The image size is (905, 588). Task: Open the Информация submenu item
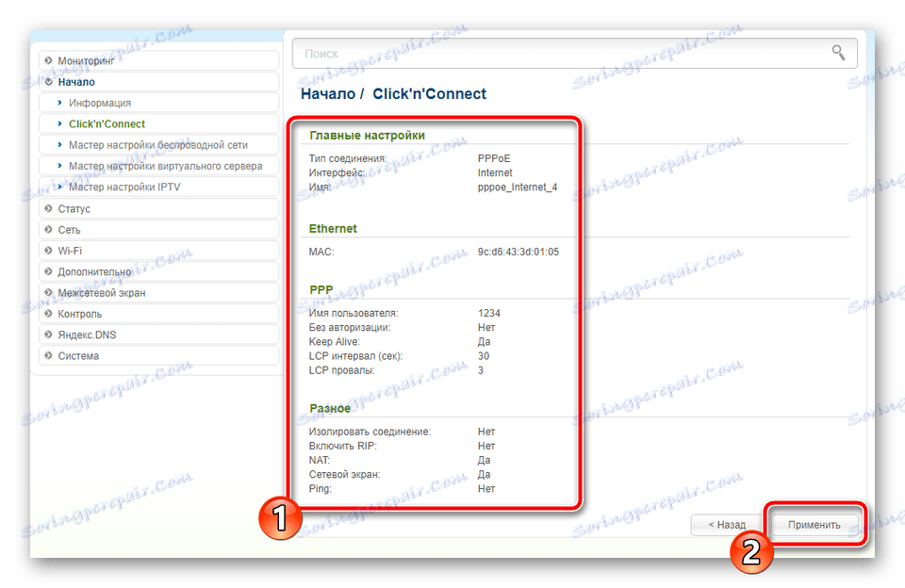coord(158,103)
